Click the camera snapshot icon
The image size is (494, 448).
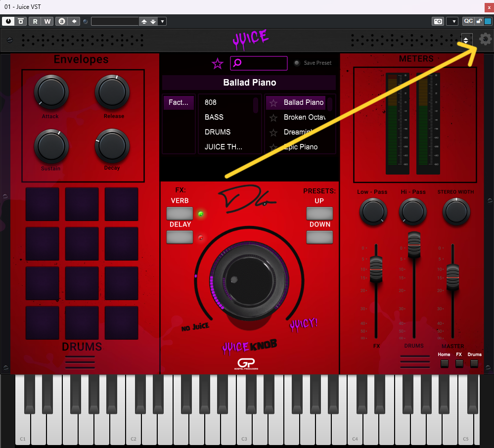pos(438,21)
